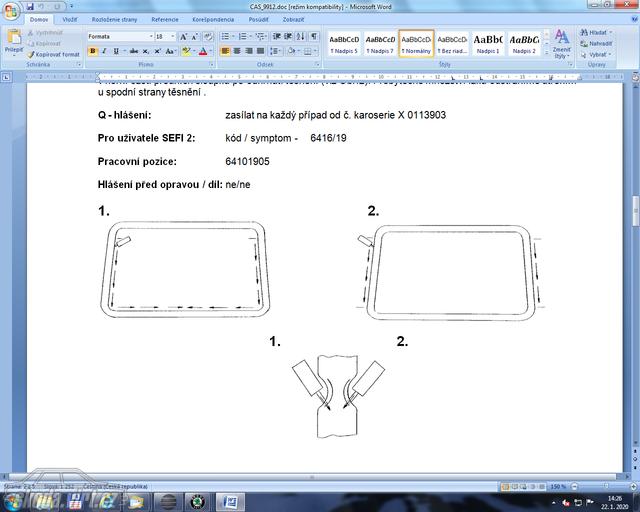The image size is (640, 512).
Task: Click the Word document in the taskbar
Action: [x=230, y=501]
